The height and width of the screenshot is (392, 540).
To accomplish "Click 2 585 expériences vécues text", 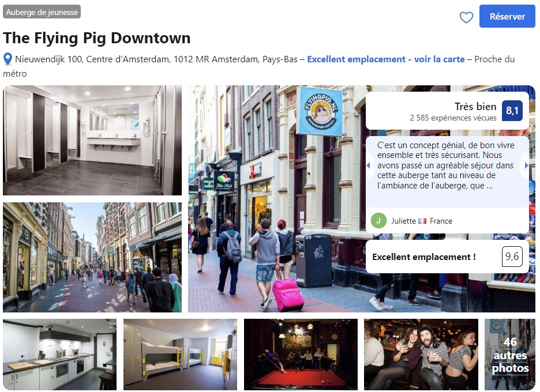I will click(453, 118).
